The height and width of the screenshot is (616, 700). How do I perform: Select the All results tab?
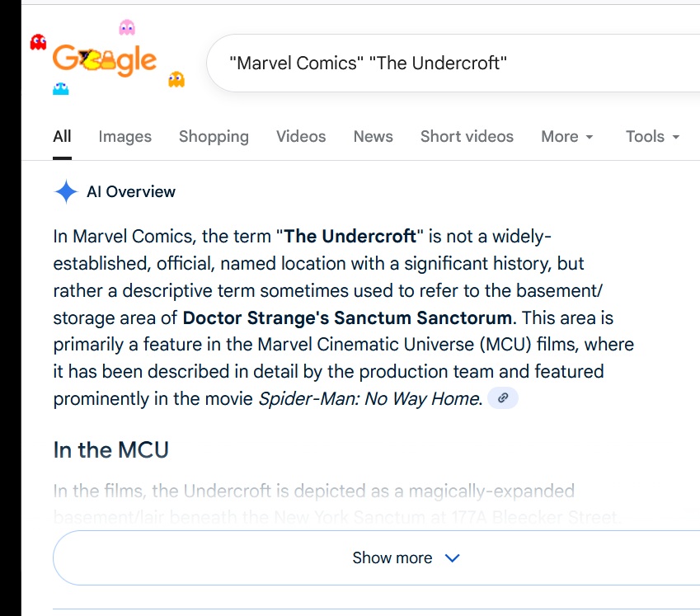pyautogui.click(x=62, y=137)
